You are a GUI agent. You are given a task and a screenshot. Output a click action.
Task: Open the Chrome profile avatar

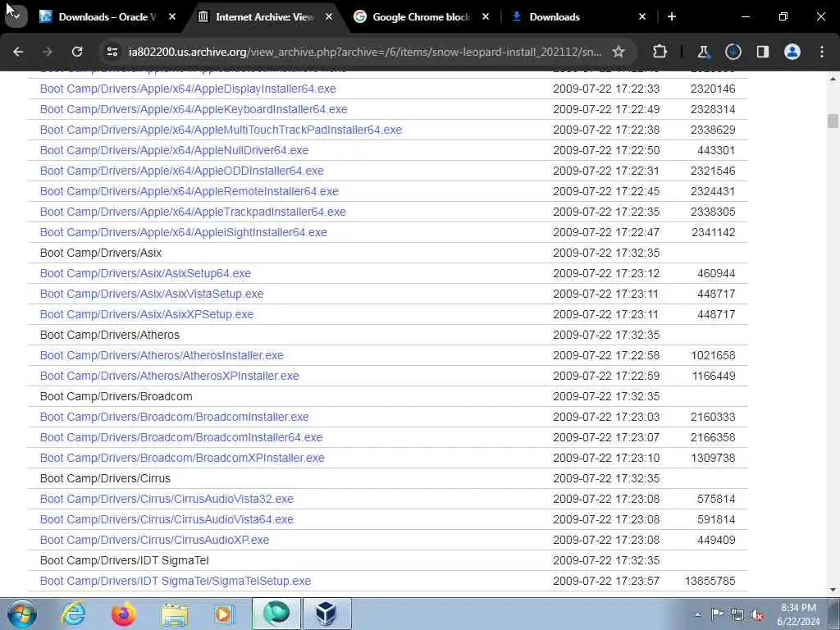pyautogui.click(x=792, y=52)
